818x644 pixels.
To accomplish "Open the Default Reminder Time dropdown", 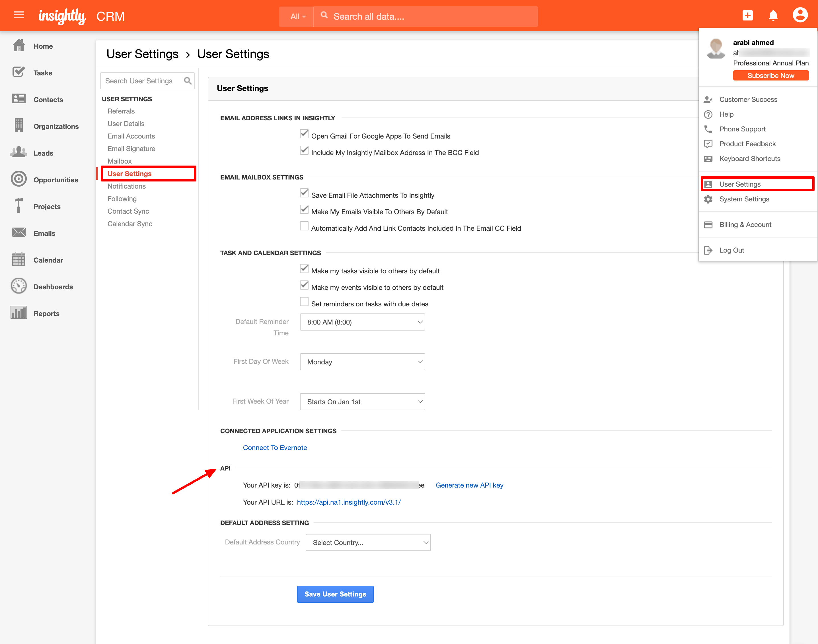I will point(362,322).
